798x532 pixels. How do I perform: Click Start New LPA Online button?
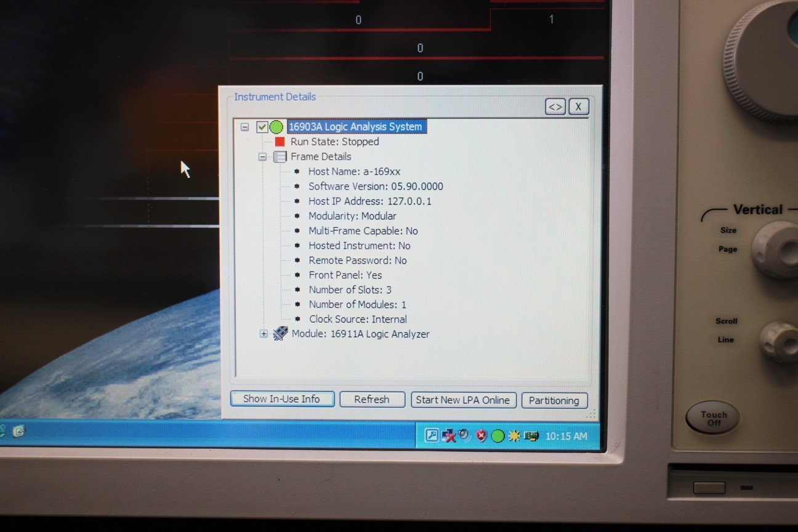[463, 400]
